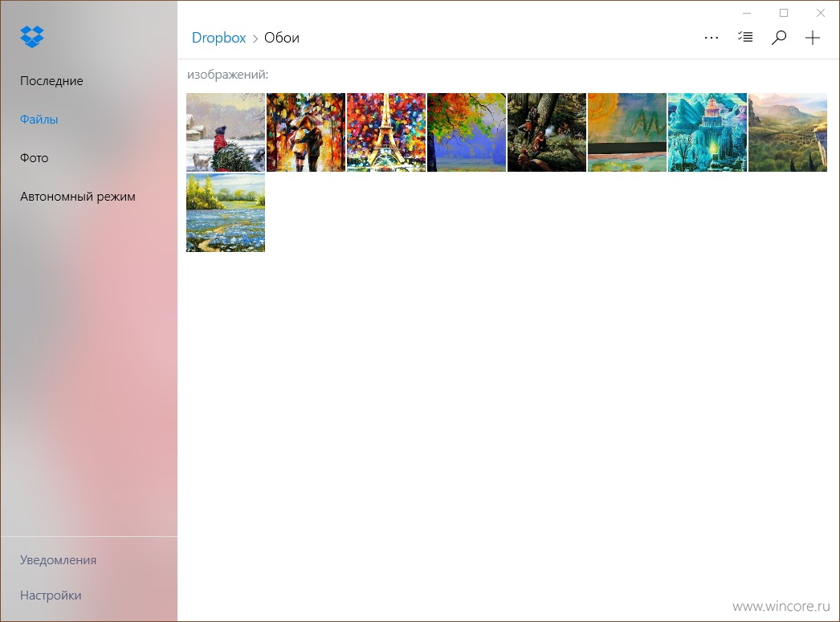Maximize the Dropbox window
Image resolution: width=840 pixels, height=622 pixels.
click(x=784, y=13)
